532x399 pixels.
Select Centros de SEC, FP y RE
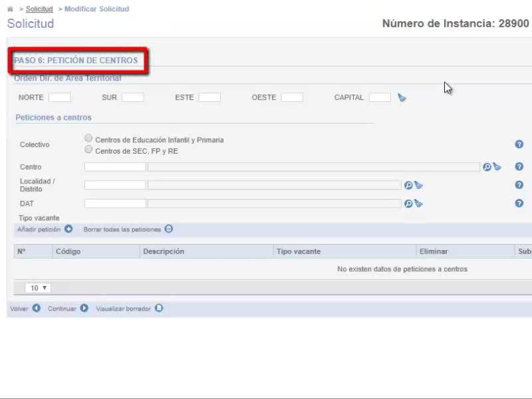(x=88, y=149)
